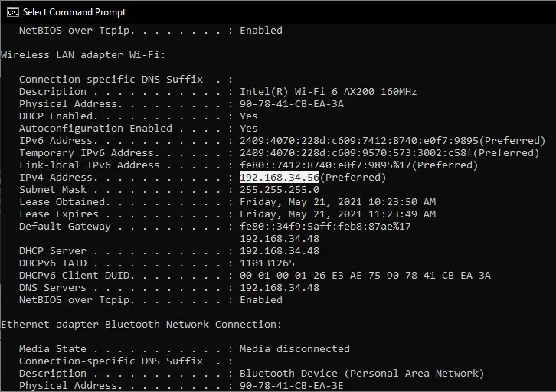Click the DNS Servers address value
This screenshot has height=392, width=556.
(x=280, y=288)
